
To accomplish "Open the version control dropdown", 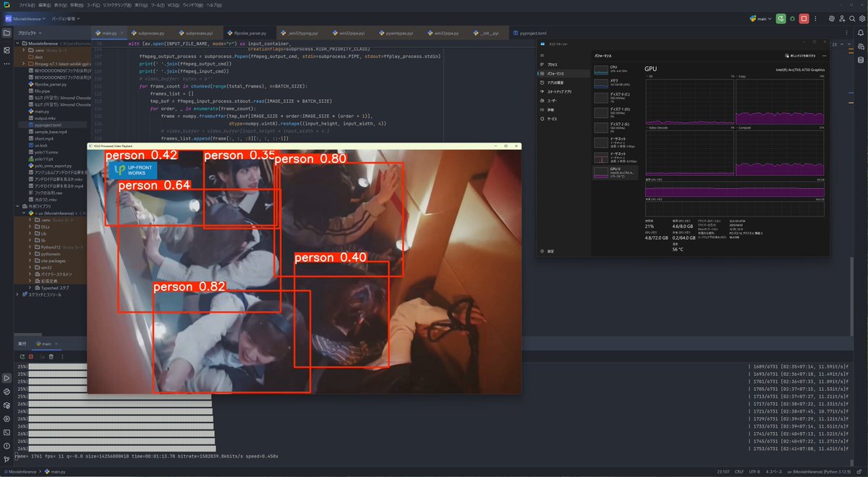I will click(x=67, y=18).
